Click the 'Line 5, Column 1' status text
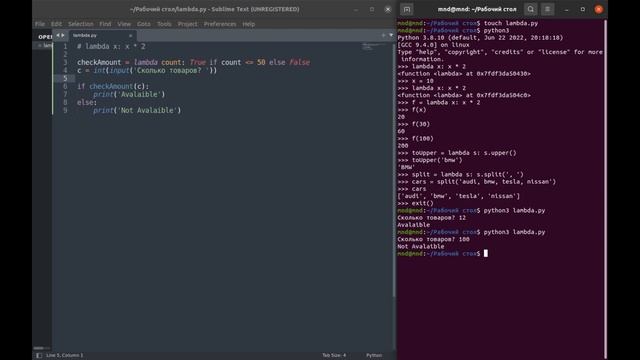This screenshot has height=360, width=640. click(x=64, y=355)
